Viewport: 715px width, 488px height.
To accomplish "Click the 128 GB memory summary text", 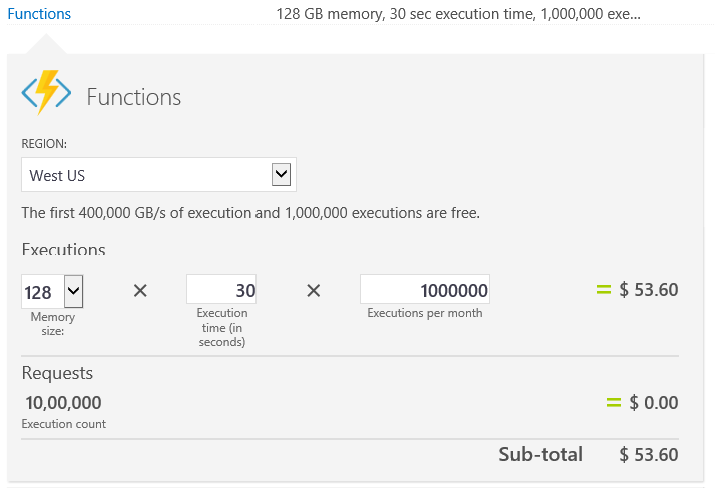I will (x=458, y=15).
